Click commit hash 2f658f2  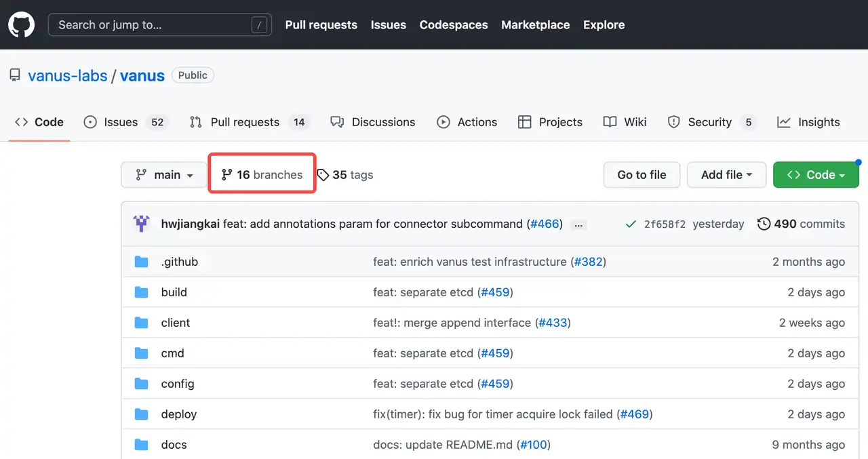[x=665, y=224]
